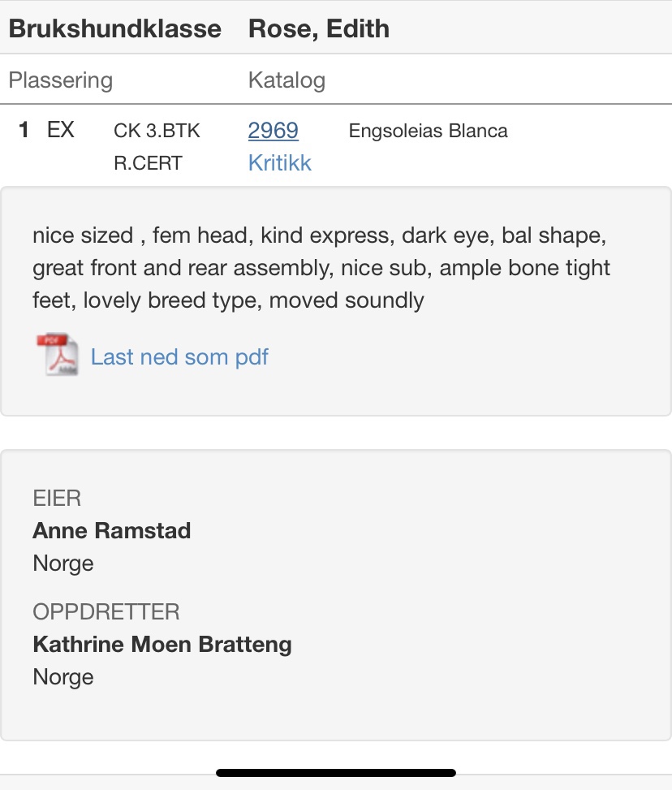Click the Katalog column header

pos(286,80)
